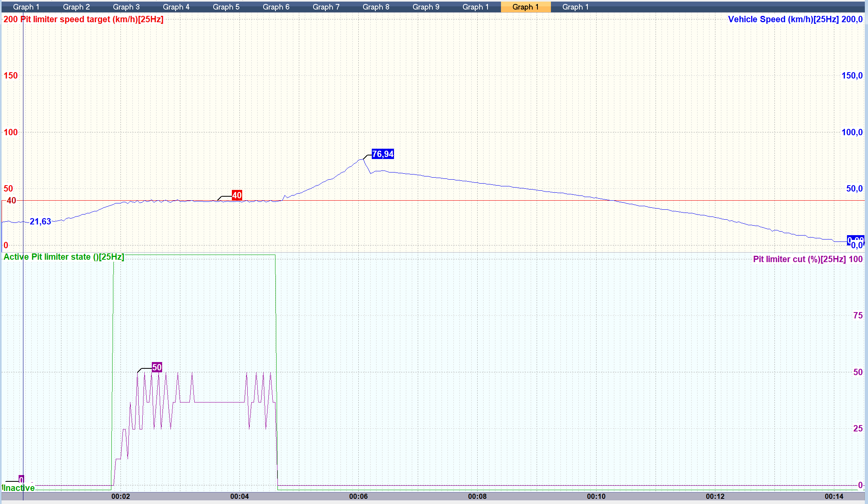Click the 00:02 time axis label
This screenshot has width=868, height=504.
point(120,496)
